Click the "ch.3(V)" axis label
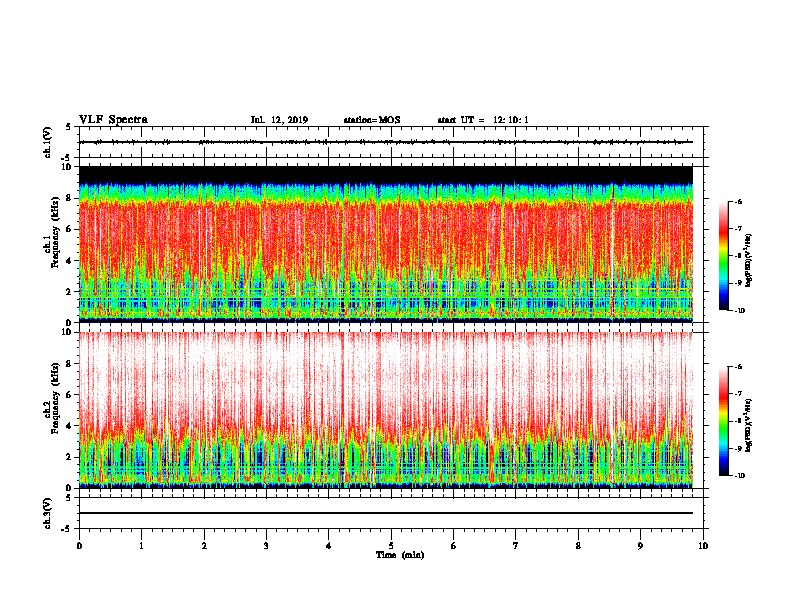The image size is (792, 612). point(47,514)
